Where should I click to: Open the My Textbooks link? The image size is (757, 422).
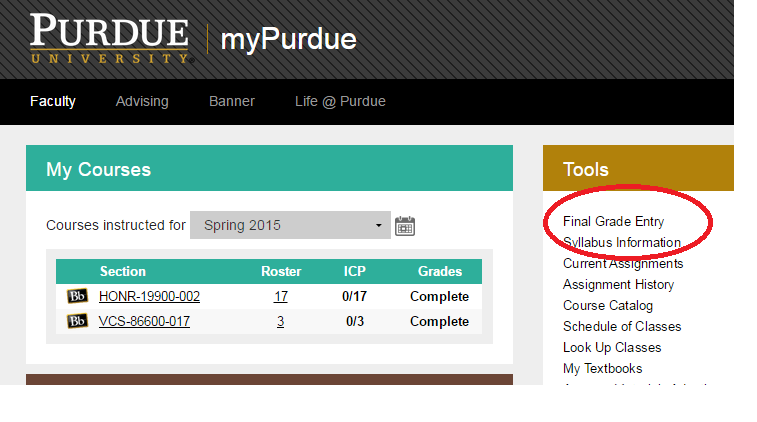[603, 369]
